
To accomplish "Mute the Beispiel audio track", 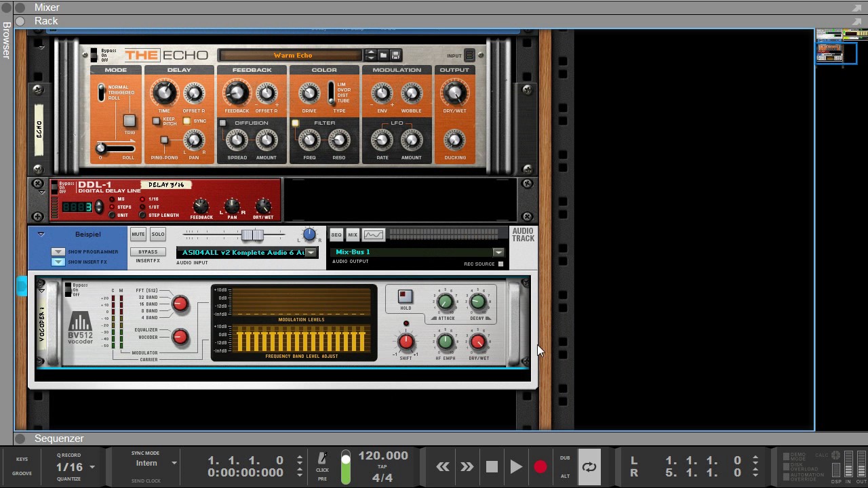I will pyautogui.click(x=138, y=235).
